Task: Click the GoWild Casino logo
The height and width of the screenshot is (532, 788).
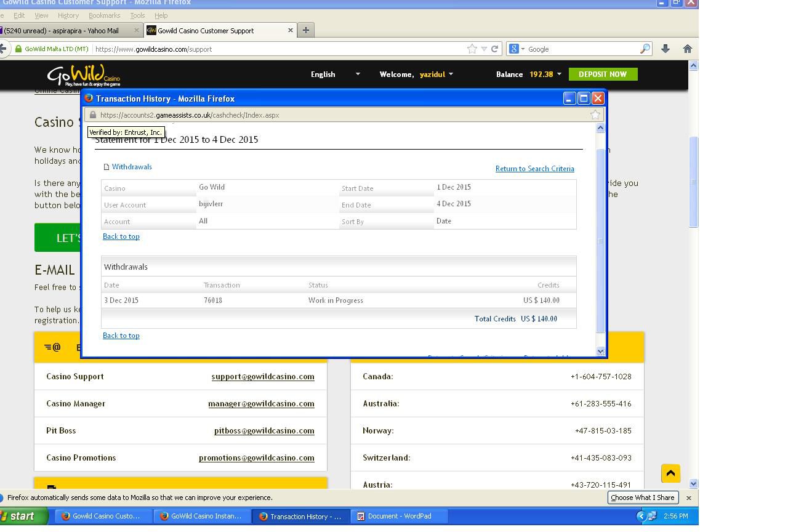Action: [84, 76]
